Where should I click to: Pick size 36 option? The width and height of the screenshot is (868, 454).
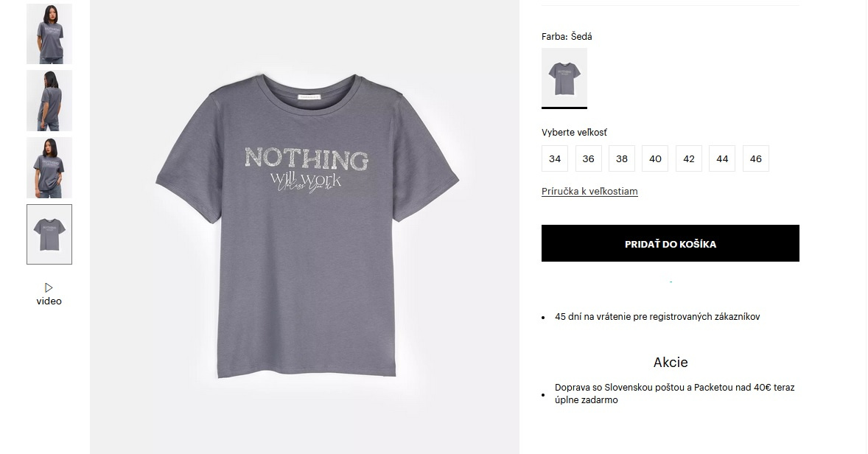click(x=589, y=158)
